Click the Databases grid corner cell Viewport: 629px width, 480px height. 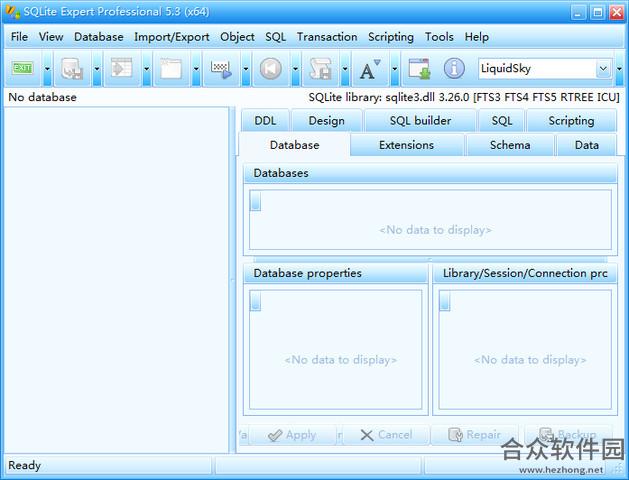[x=255, y=201]
